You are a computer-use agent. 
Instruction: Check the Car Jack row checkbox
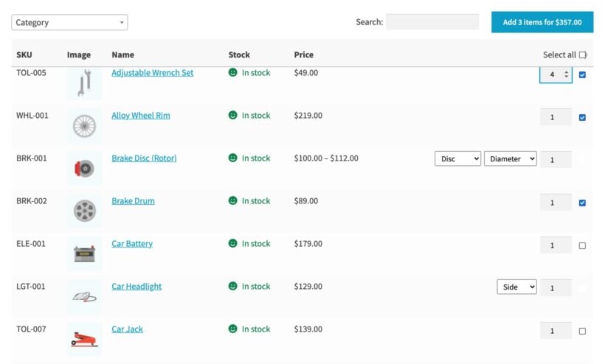pos(582,332)
